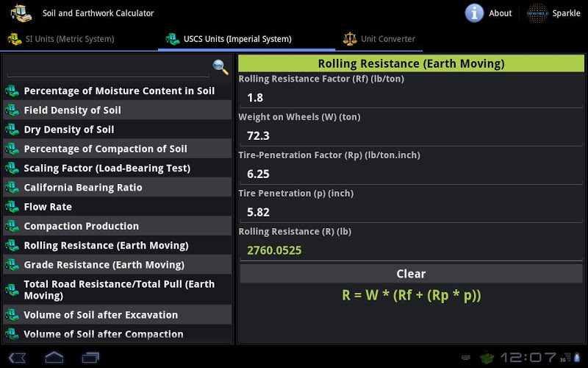The height and width of the screenshot is (368, 588).
Task: Tap the market basket notification icon
Action: click(487, 358)
